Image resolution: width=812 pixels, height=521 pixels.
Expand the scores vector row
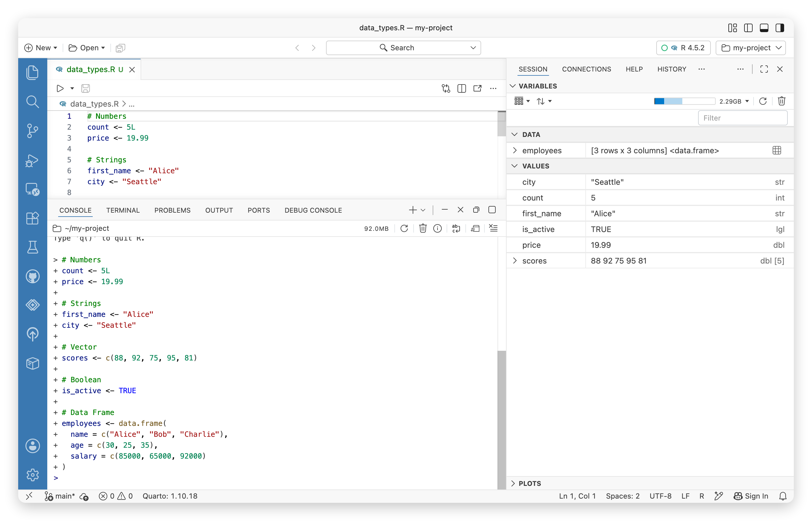(514, 260)
